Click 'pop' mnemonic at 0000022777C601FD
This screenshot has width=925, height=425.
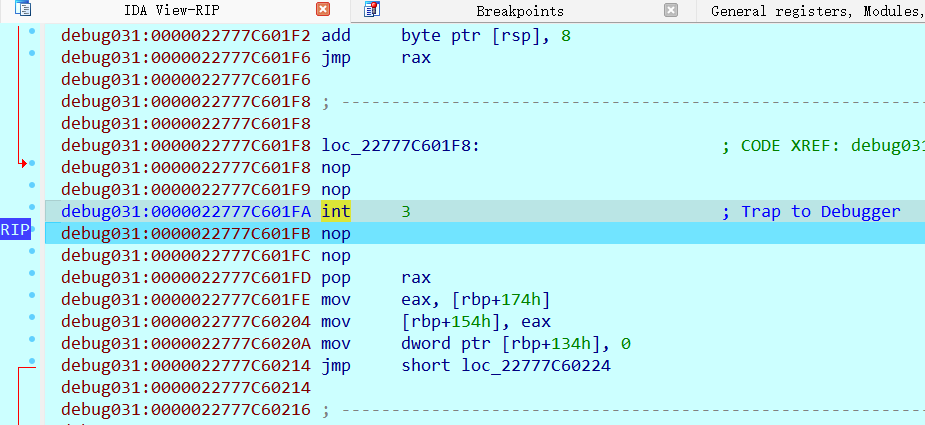(336, 277)
